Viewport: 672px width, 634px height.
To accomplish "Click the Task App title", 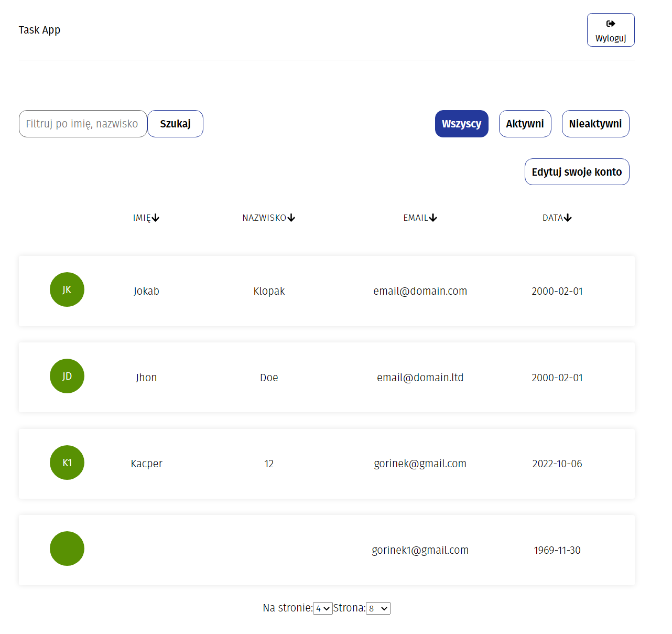I will tap(39, 29).
